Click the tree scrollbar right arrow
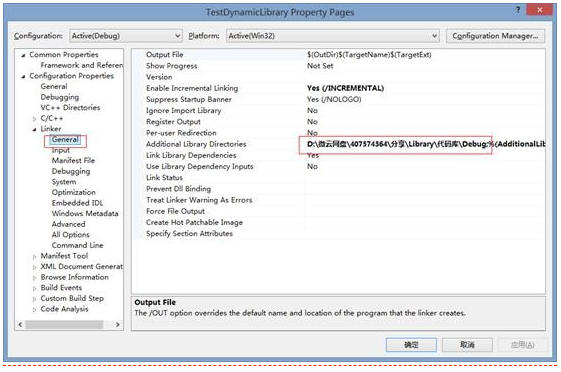 pos(117,324)
